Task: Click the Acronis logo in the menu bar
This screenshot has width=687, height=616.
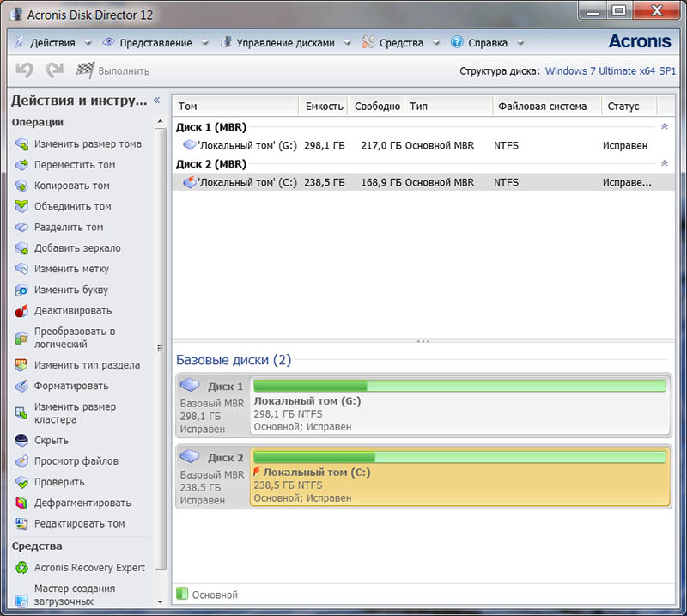Action: coord(640,41)
